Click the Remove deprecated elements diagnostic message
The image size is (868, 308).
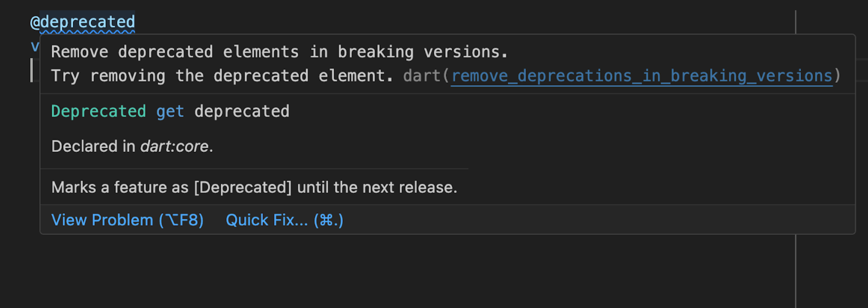(279, 51)
